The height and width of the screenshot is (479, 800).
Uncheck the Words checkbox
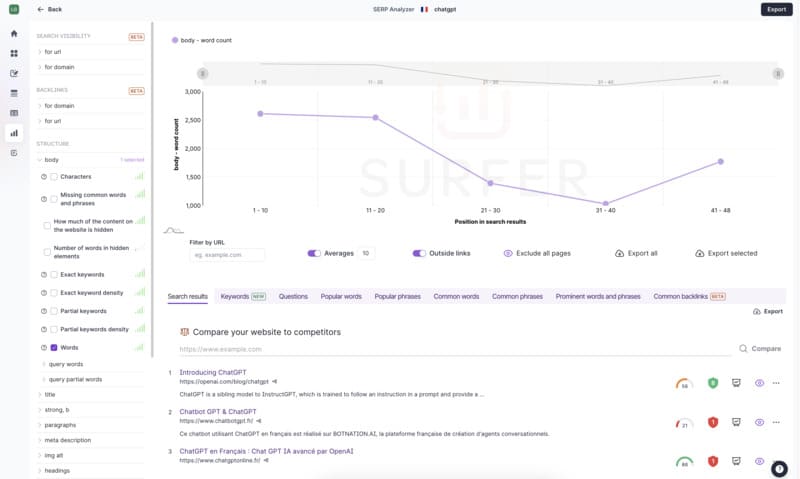tap(54, 348)
